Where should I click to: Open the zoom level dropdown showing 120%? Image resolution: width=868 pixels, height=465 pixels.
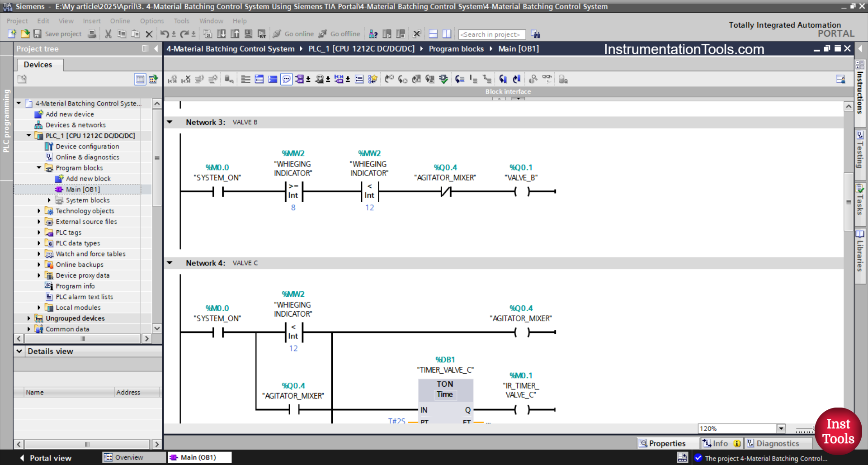(781, 428)
